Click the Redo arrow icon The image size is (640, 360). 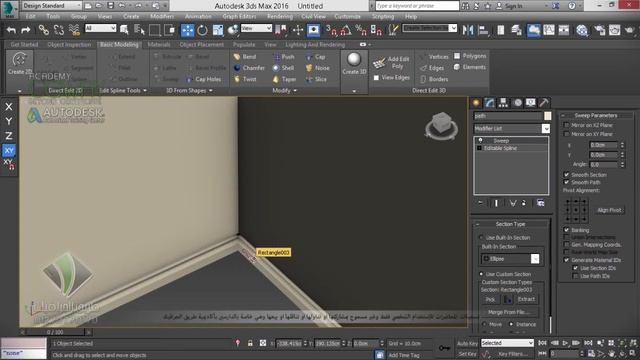pos(26,30)
